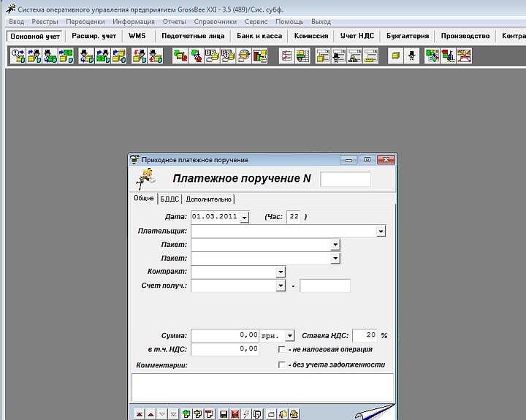Click the red up triangle previous record icon
The width and height of the screenshot is (526, 420).
(x=150, y=414)
